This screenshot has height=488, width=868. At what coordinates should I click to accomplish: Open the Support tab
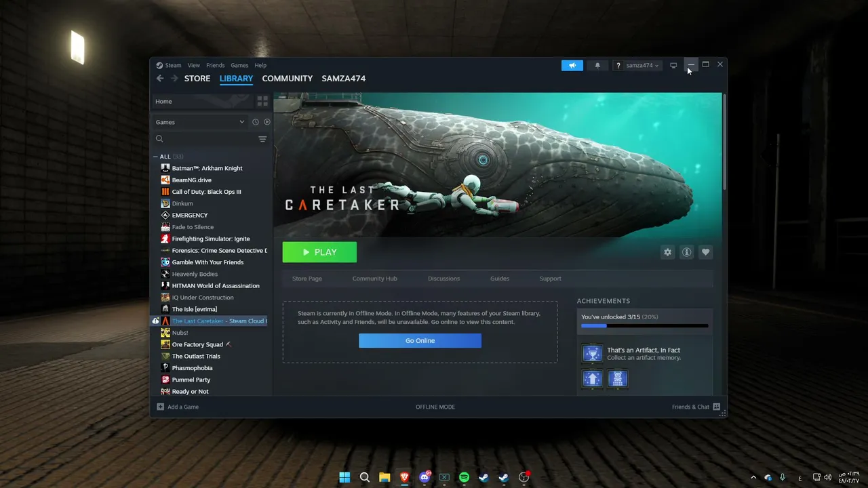tap(550, 279)
